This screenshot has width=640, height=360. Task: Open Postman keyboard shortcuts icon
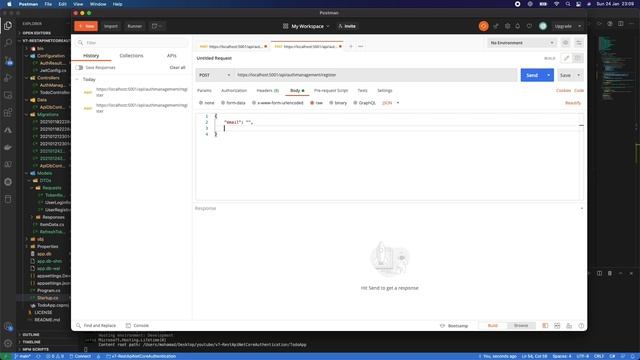pos(569,326)
